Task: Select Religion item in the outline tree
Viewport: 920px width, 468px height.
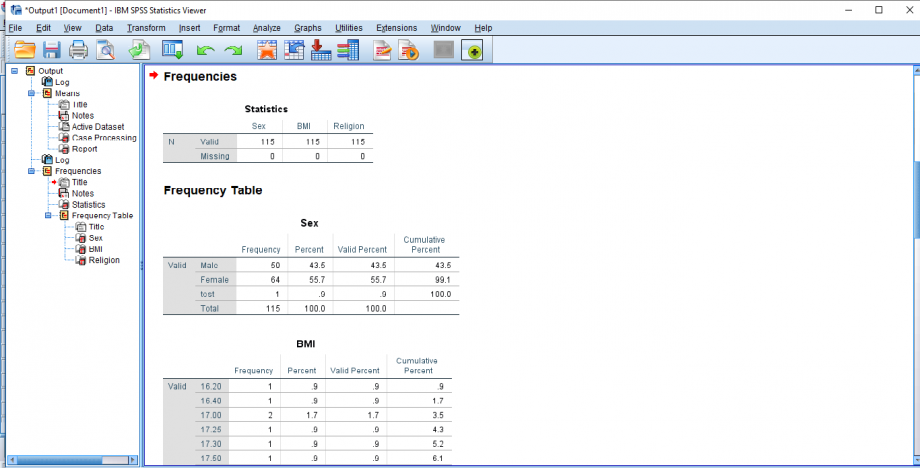Action: [103, 260]
